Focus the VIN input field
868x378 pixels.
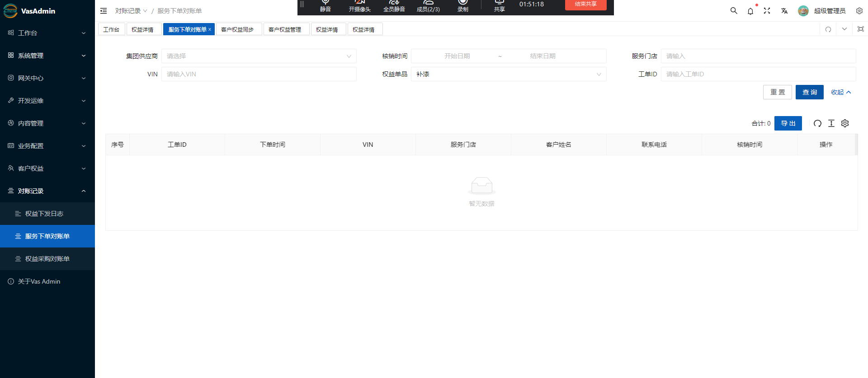coord(259,74)
